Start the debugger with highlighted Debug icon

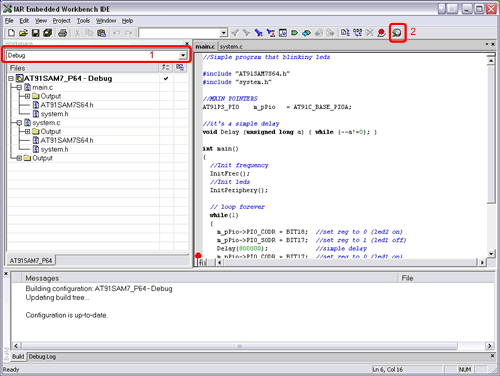click(x=397, y=32)
